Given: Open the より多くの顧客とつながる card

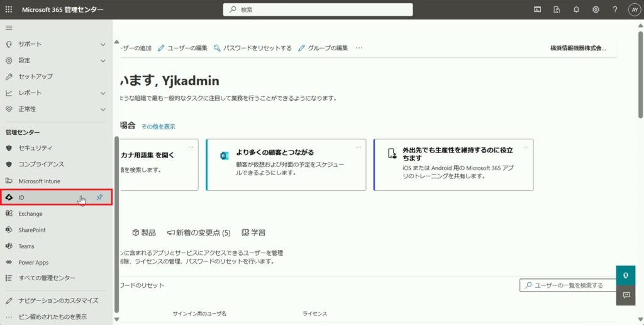Looking at the screenshot, I should click(286, 164).
